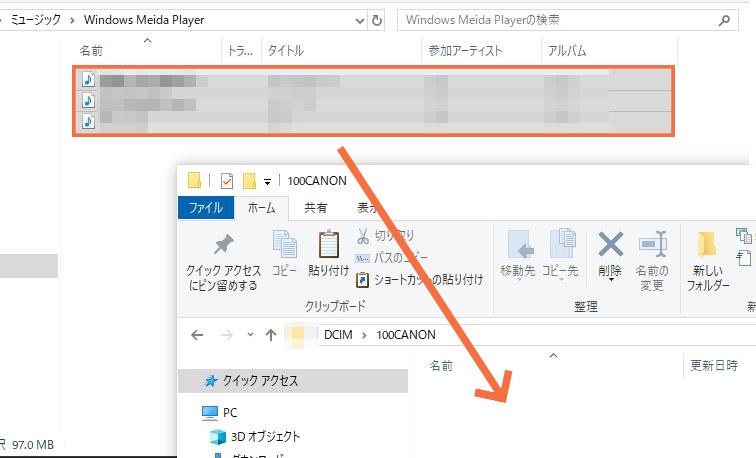This screenshot has height=458, width=756.
Task: Click the search magnifier icon
Action: click(724, 21)
